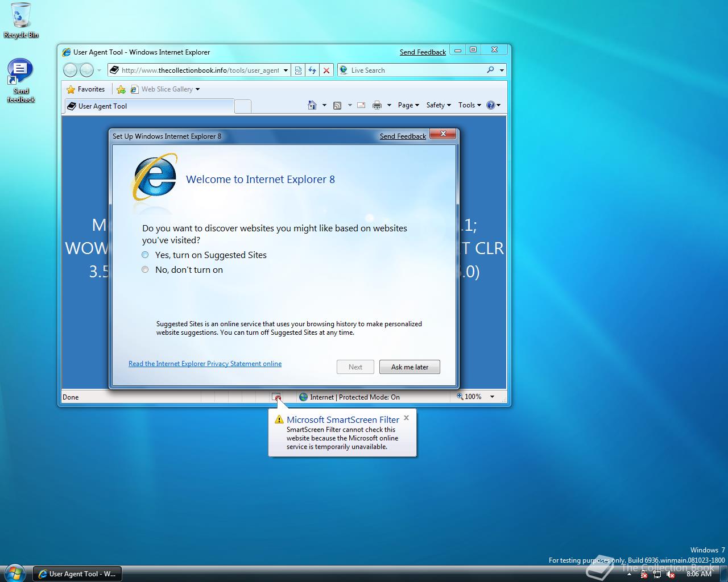
Task: Click Show Desktop button at taskbar end
Action: (723, 573)
